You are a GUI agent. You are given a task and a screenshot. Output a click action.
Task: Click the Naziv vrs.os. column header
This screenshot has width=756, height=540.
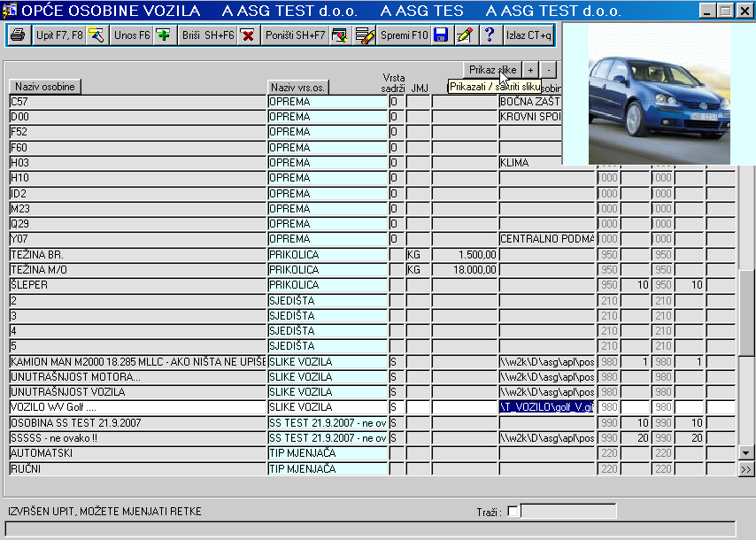pos(298,88)
